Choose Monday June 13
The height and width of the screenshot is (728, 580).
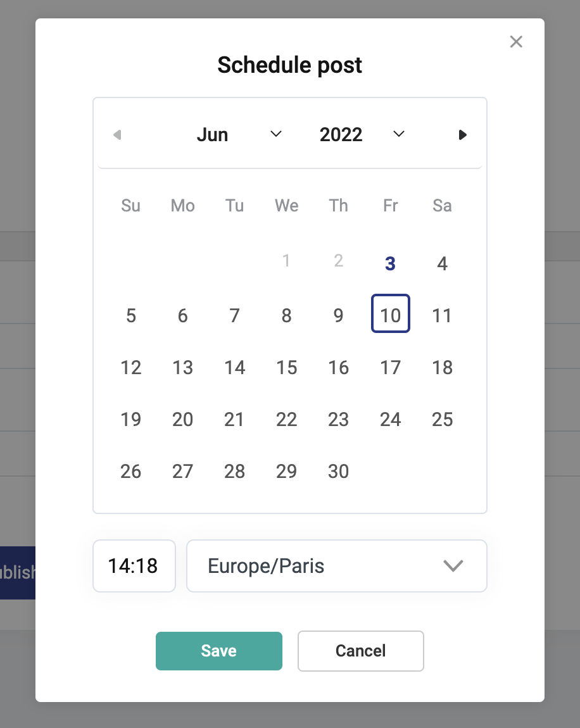(x=183, y=367)
